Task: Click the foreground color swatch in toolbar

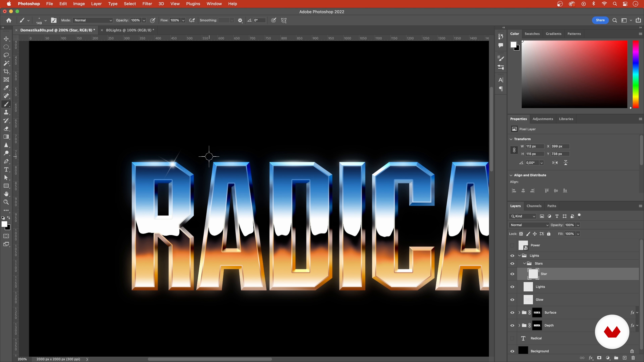Action: coord(4,224)
